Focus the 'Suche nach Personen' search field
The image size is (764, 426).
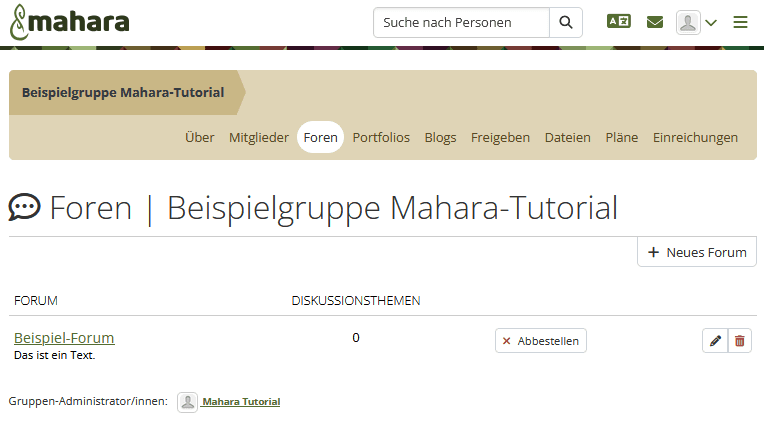(x=461, y=22)
